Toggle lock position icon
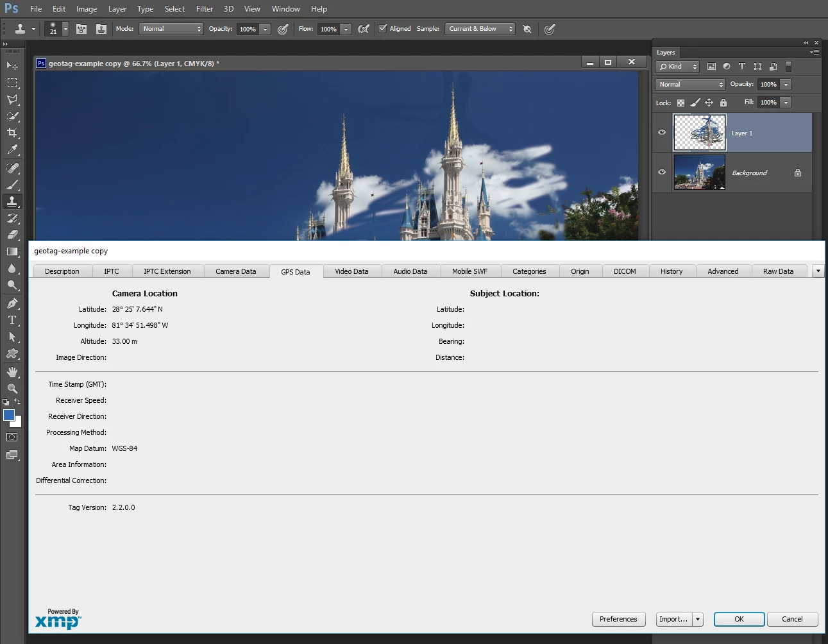The height and width of the screenshot is (644, 828). (709, 103)
